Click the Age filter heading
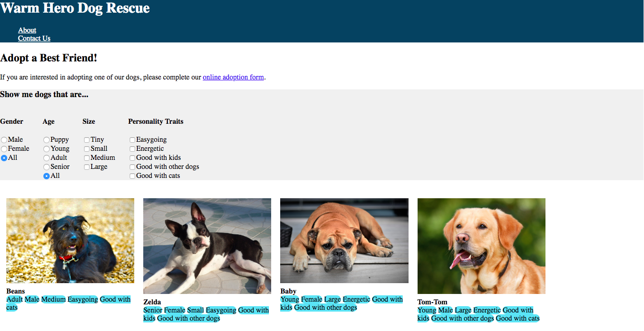 (48, 121)
